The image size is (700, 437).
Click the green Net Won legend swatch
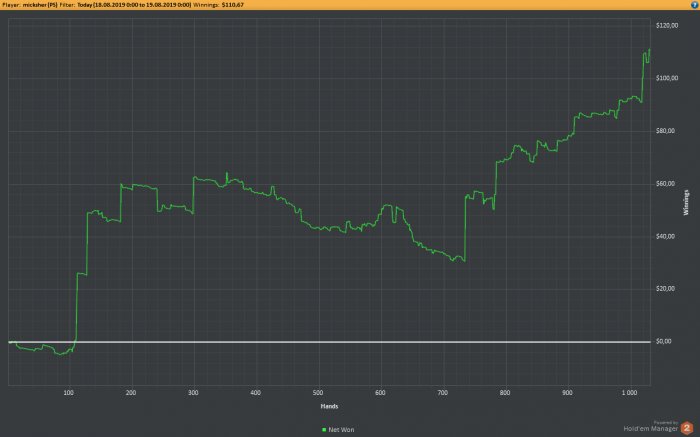(x=324, y=430)
